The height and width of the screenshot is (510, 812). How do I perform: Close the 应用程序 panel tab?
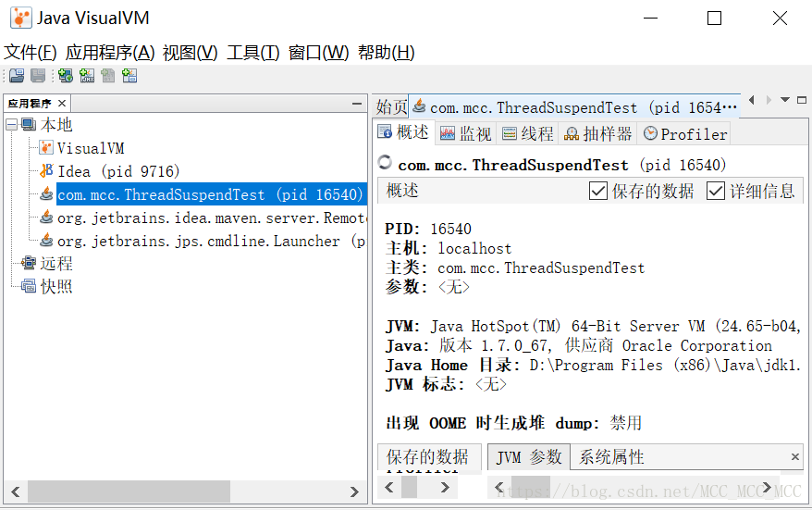tap(62, 103)
